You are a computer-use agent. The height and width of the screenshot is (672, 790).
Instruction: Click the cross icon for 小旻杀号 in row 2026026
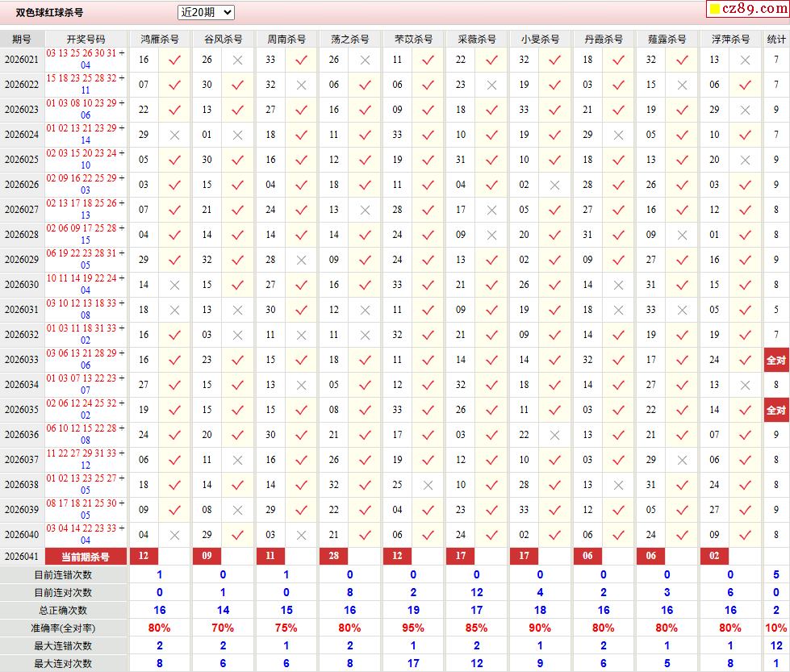point(554,185)
